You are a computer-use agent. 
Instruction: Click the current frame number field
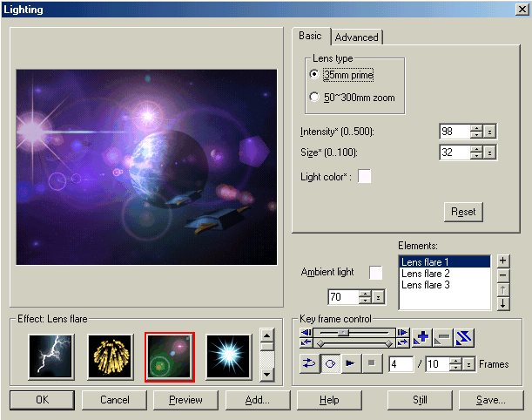(401, 364)
